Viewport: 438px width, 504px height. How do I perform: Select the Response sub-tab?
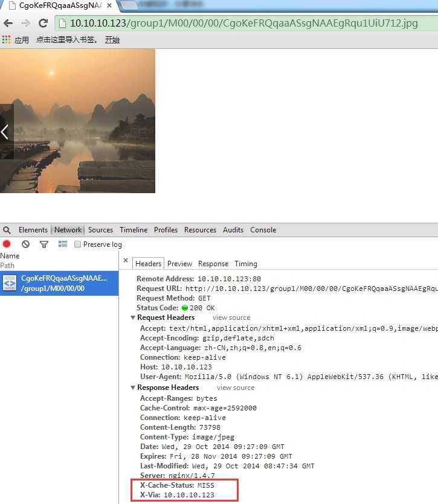pyautogui.click(x=213, y=264)
